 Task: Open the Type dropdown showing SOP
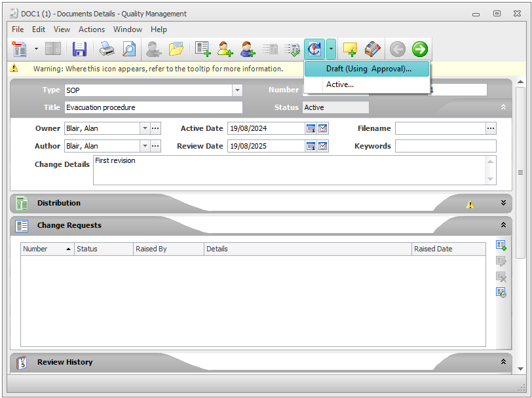(x=237, y=90)
